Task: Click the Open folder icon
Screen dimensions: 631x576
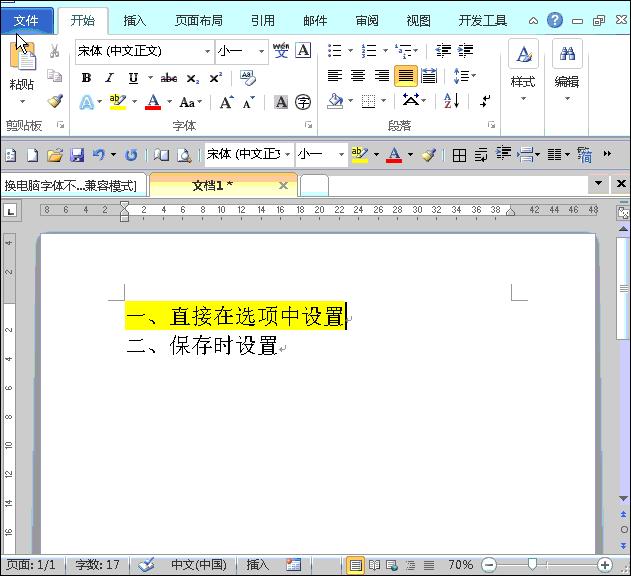Action: tap(55, 155)
